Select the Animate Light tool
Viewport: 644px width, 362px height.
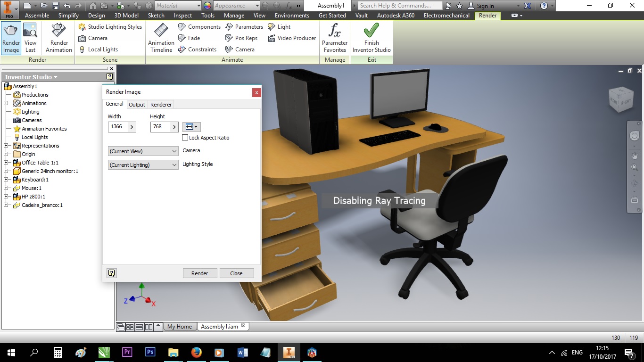click(279, 27)
